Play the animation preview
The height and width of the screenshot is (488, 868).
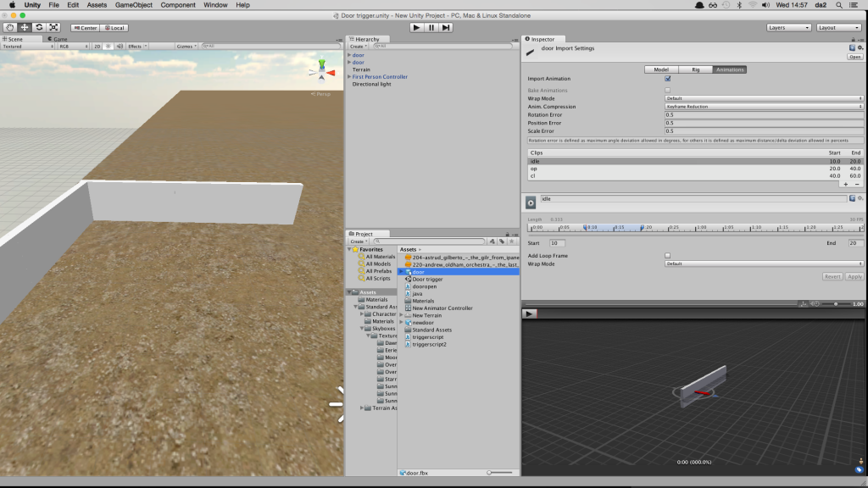click(x=529, y=313)
